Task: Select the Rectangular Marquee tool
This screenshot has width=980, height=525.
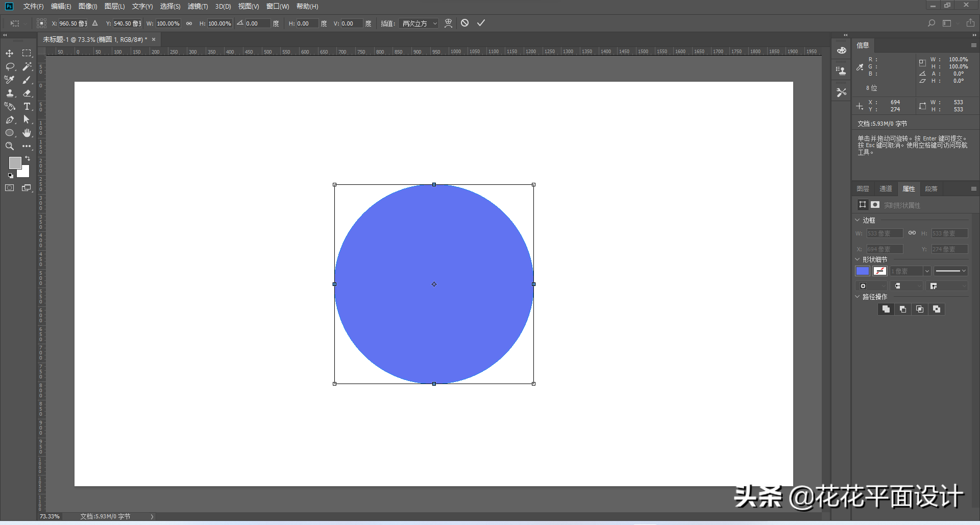Action: coord(27,53)
